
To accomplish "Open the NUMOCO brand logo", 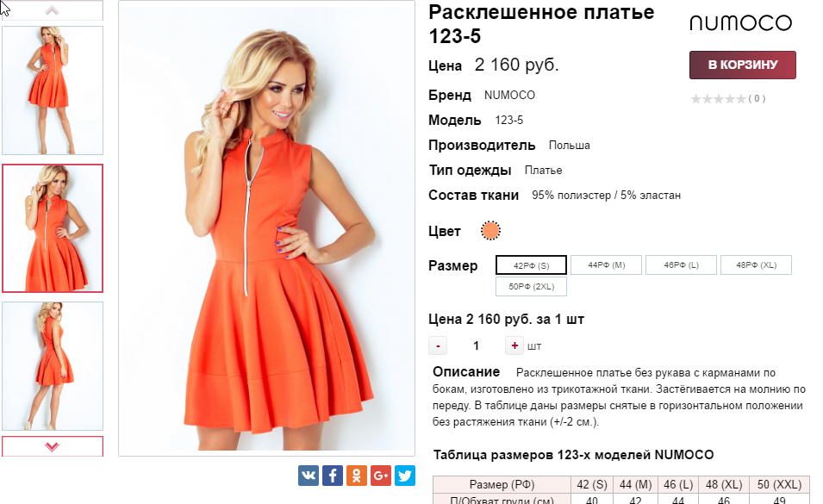I will point(740,22).
